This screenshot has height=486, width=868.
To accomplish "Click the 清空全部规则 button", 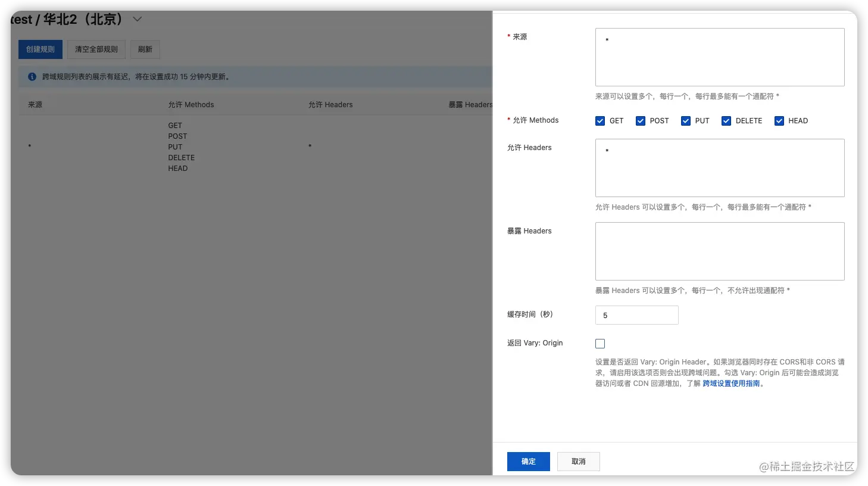I will (96, 49).
